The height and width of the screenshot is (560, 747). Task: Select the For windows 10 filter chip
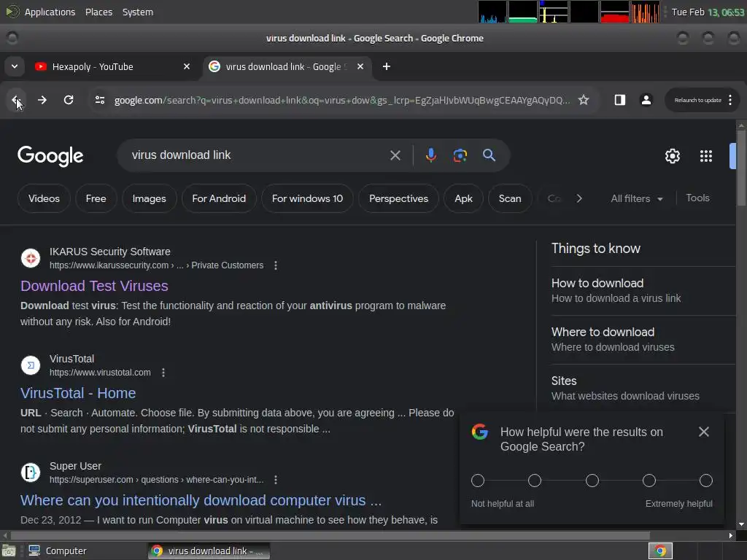307,198
